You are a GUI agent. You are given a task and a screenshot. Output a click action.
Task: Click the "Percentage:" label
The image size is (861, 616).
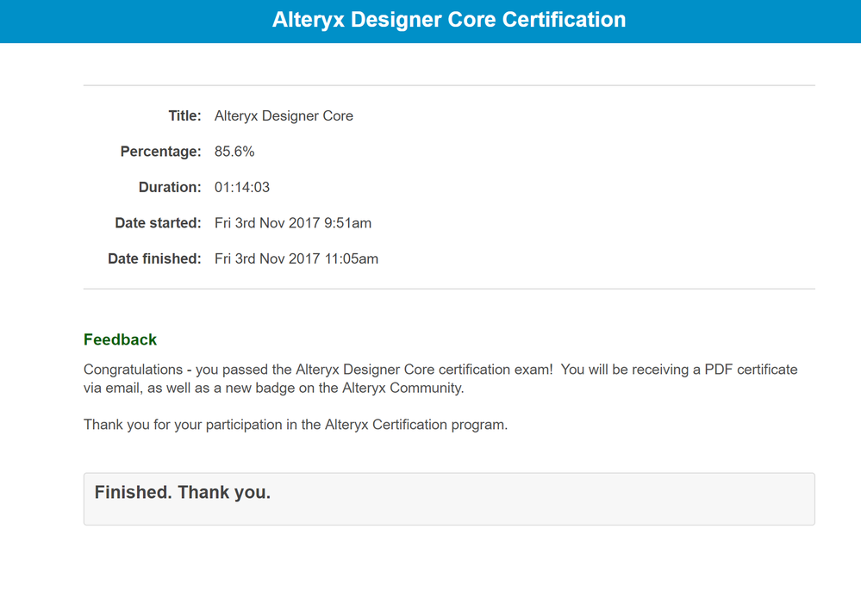[160, 152]
